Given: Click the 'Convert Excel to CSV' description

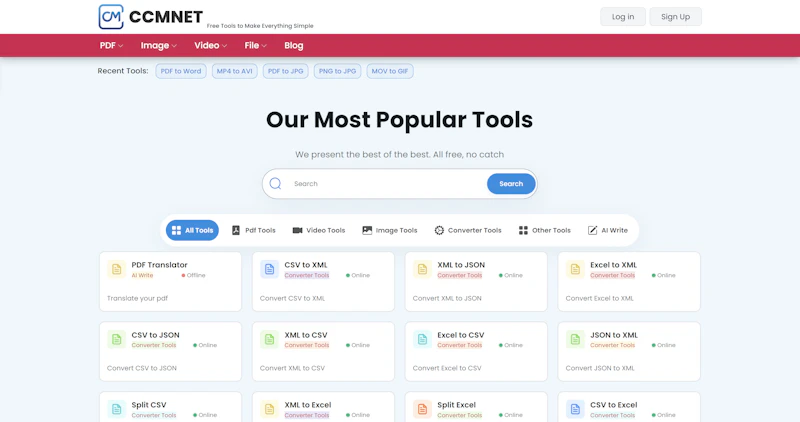Looking at the screenshot, I should coord(446,368).
